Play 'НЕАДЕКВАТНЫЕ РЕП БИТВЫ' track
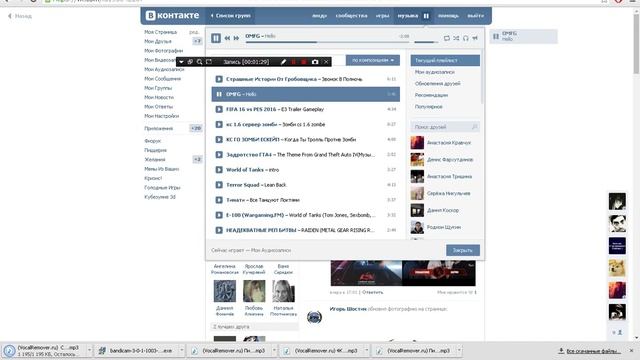This screenshot has height=360, width=640. (x=219, y=230)
